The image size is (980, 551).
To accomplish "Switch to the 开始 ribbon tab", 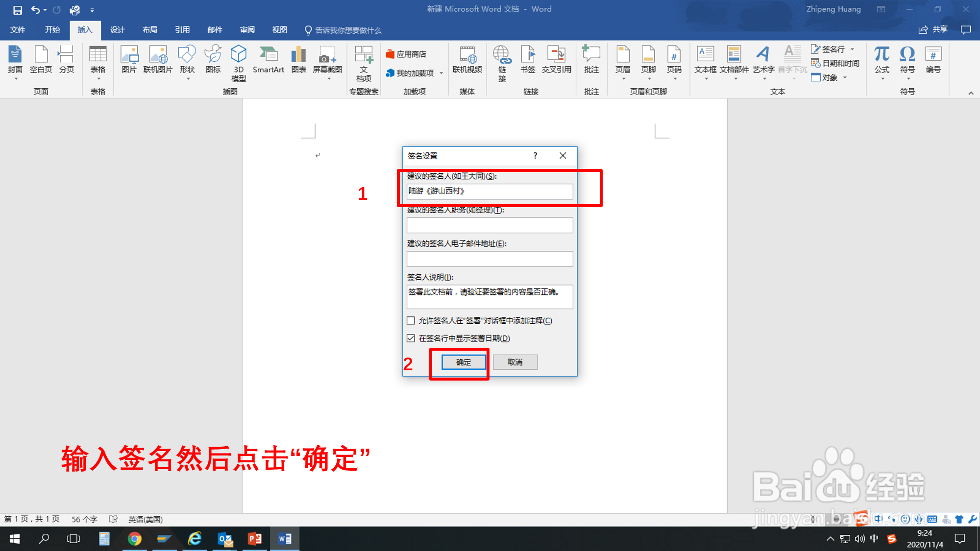I will (52, 30).
